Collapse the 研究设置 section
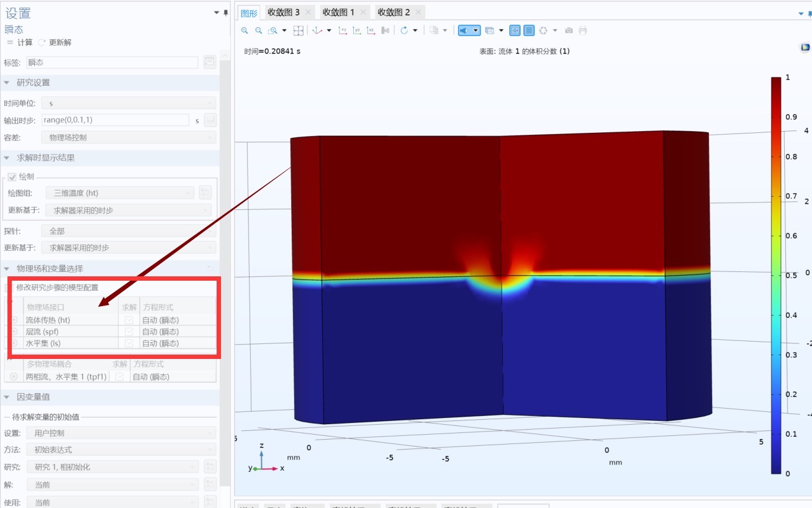The height and width of the screenshot is (508, 812). 7,83
